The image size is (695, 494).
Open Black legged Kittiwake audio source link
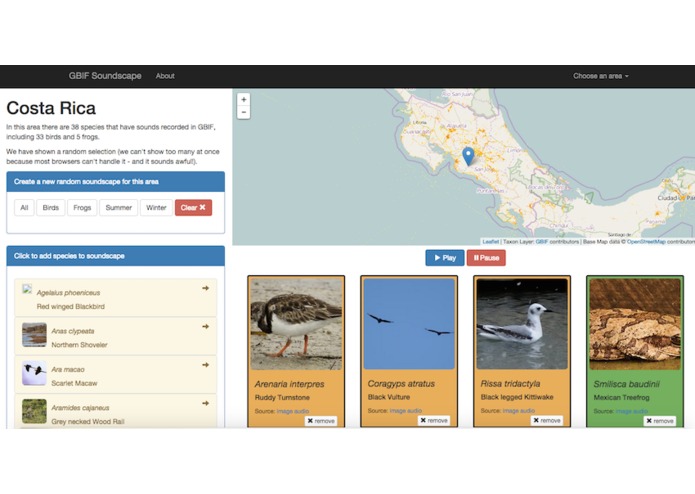pyautogui.click(x=527, y=411)
